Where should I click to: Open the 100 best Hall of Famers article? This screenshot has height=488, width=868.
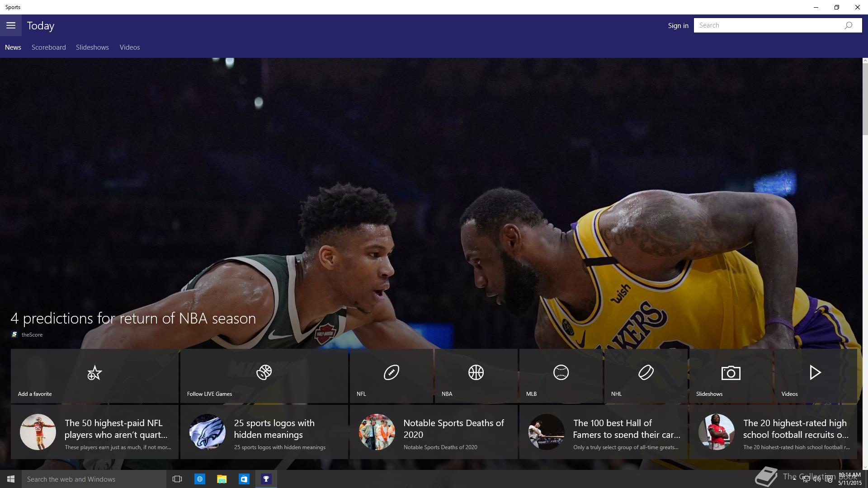603,432
